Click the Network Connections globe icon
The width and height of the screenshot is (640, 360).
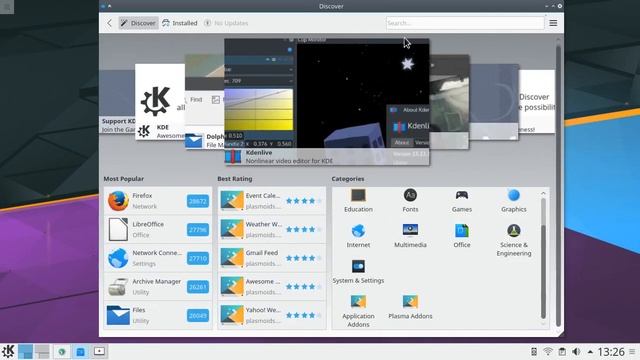tap(118, 258)
